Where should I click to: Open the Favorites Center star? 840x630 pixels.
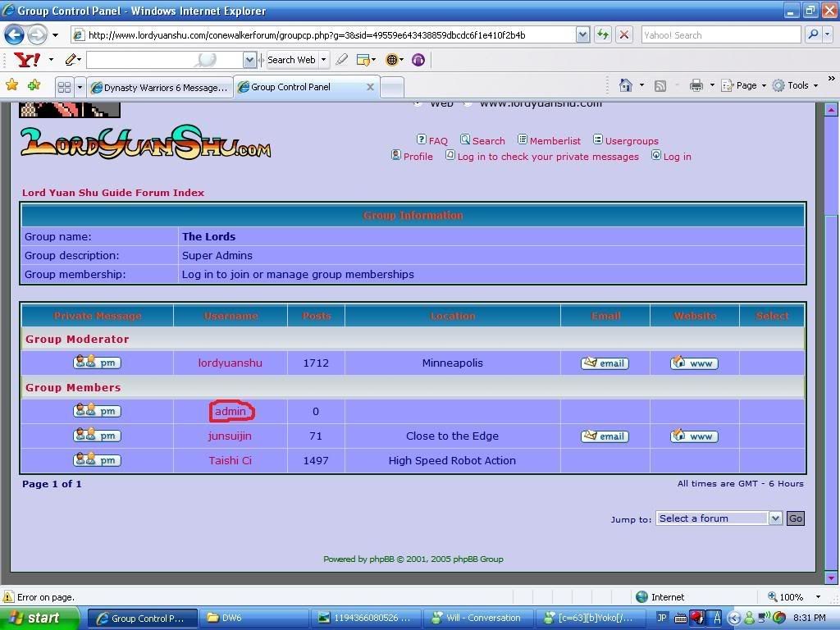[x=11, y=85]
